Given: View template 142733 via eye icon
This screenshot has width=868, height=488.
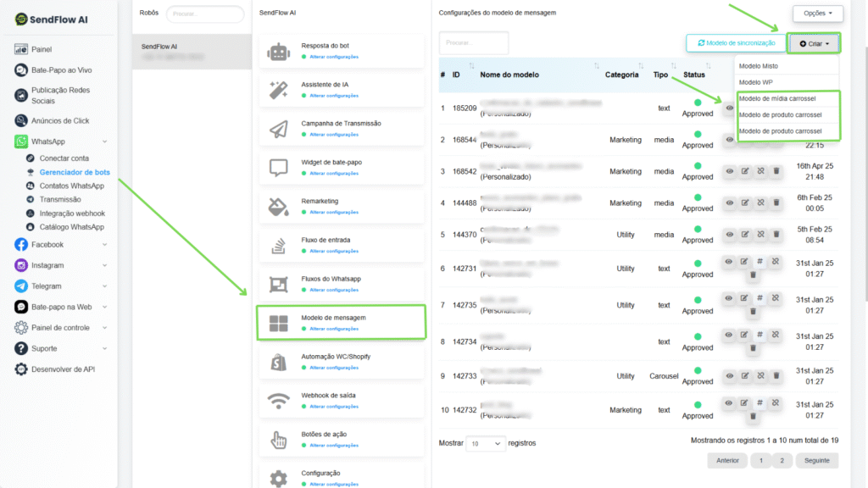Looking at the screenshot, I should point(730,375).
